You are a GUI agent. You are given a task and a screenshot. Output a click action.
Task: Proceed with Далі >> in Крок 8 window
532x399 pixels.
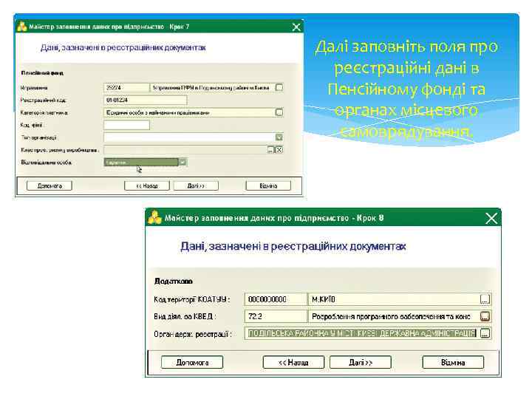coord(361,362)
